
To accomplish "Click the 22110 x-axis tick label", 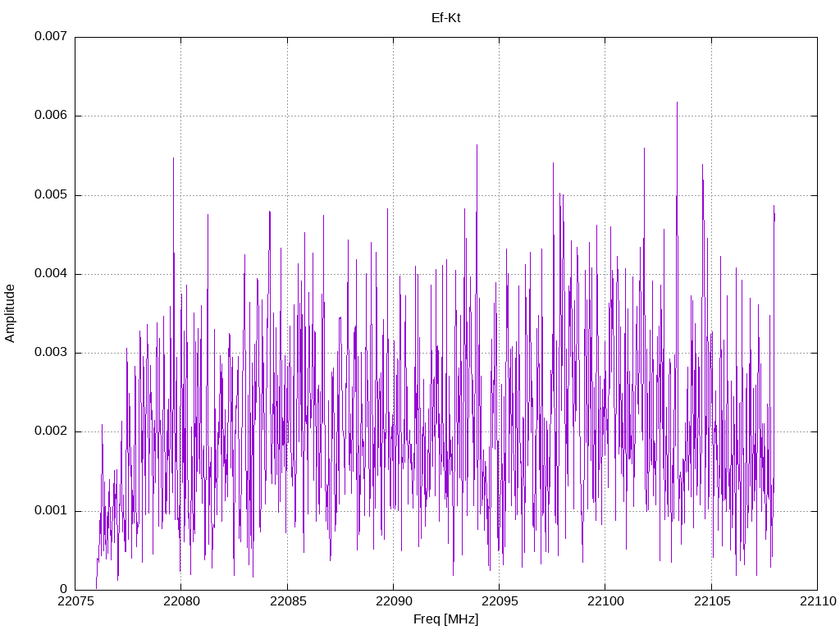I will coord(818,601).
